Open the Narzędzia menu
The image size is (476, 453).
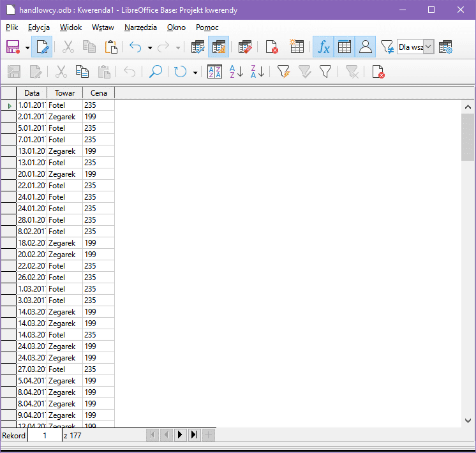(x=140, y=27)
